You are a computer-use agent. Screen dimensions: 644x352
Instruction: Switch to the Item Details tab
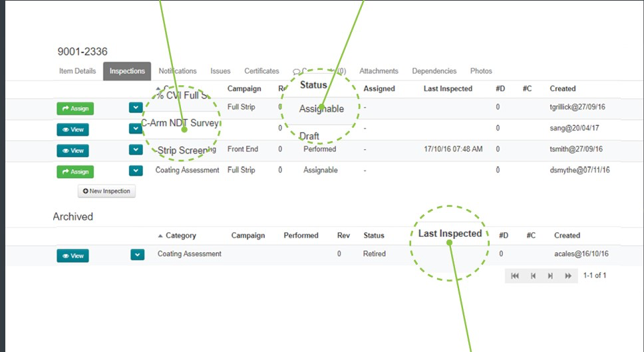coord(77,71)
